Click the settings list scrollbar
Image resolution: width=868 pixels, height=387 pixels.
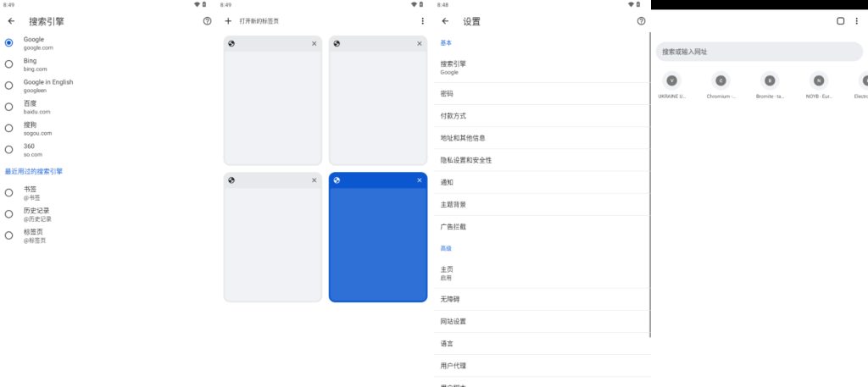(x=650, y=185)
